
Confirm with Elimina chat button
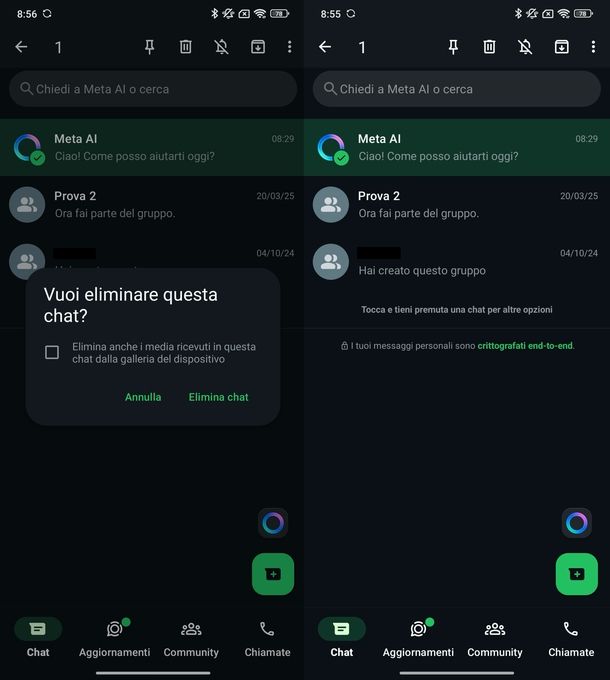(x=219, y=397)
